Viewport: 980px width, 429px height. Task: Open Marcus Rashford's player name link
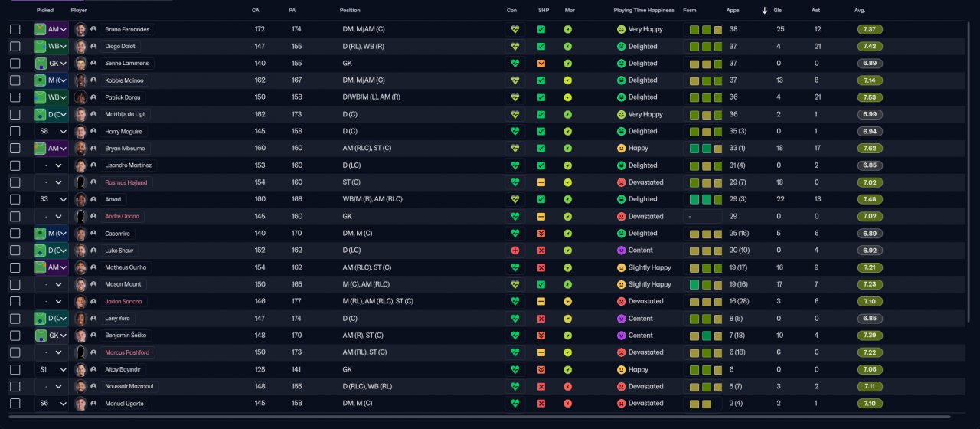[127, 352]
